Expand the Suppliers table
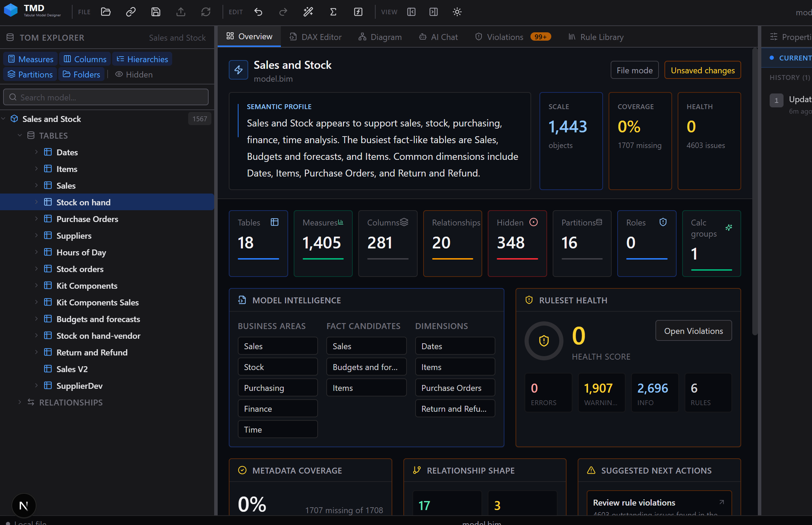The image size is (812, 525). point(36,235)
